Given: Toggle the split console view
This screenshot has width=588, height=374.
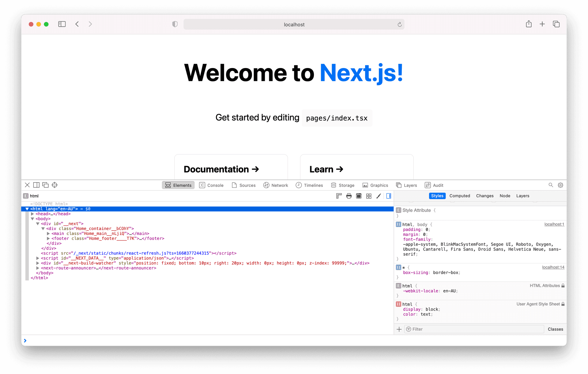Looking at the screenshot, I should [x=36, y=185].
